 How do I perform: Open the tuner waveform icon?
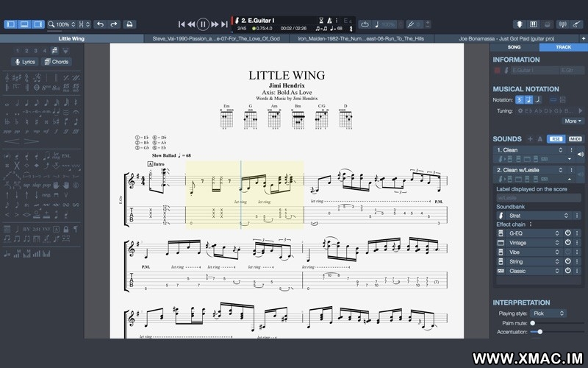click(x=562, y=24)
